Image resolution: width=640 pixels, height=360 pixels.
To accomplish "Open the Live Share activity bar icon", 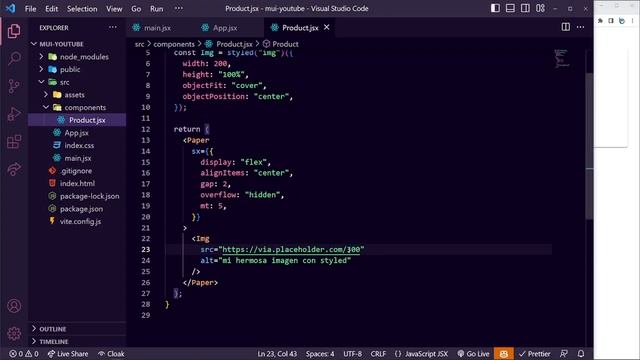I will [x=14, y=169].
